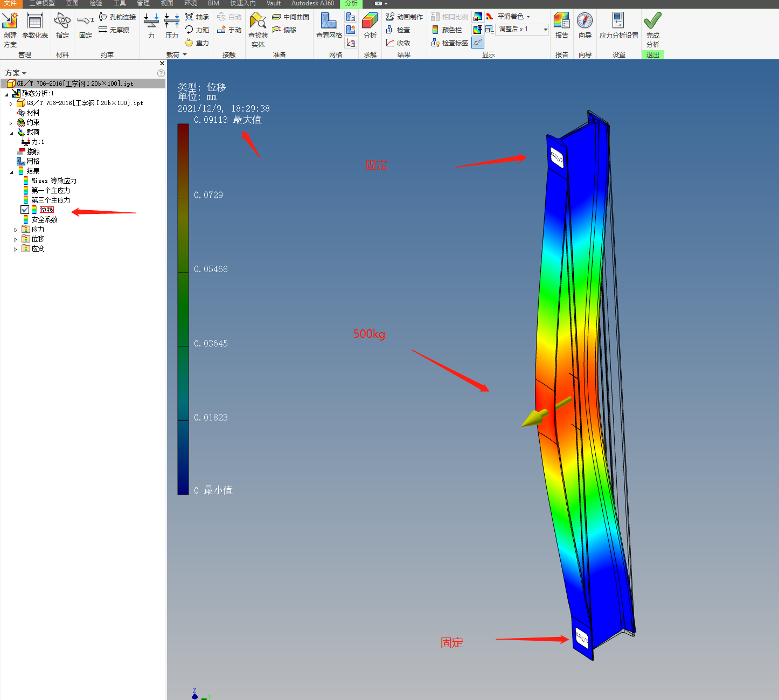
Task: Click the mesh settings icon
Action: coord(351,17)
